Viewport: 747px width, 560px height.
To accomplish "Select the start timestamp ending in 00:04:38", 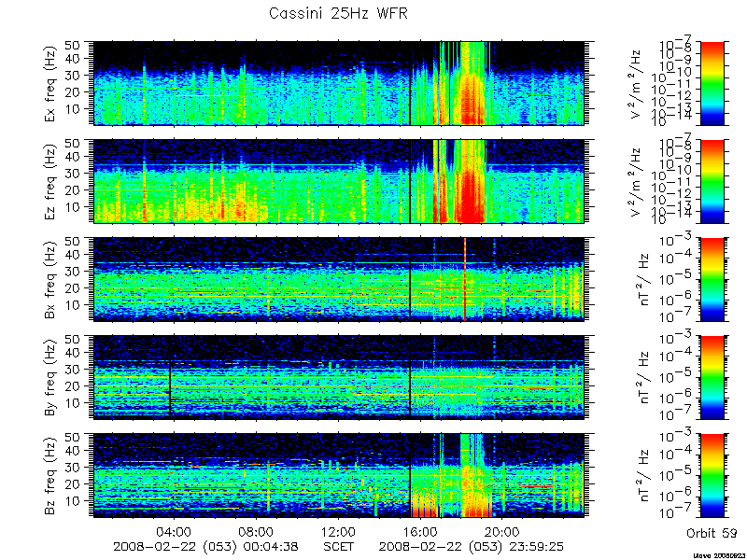I will 204,547.
